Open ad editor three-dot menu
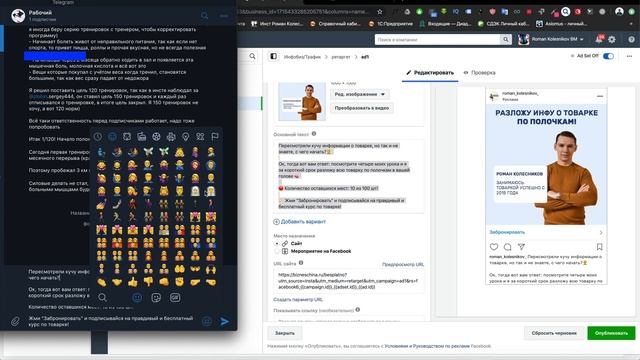This screenshot has width=640, height=360. pos(629,56)
